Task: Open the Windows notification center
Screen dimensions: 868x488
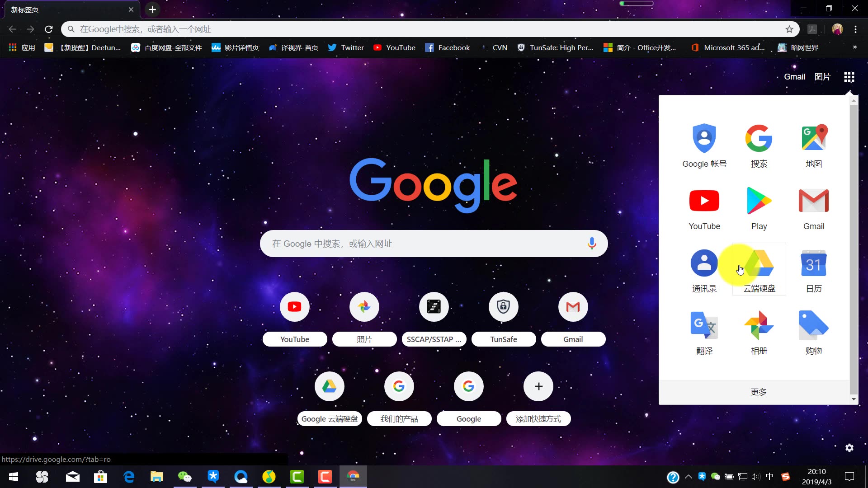Action: tap(849, 477)
